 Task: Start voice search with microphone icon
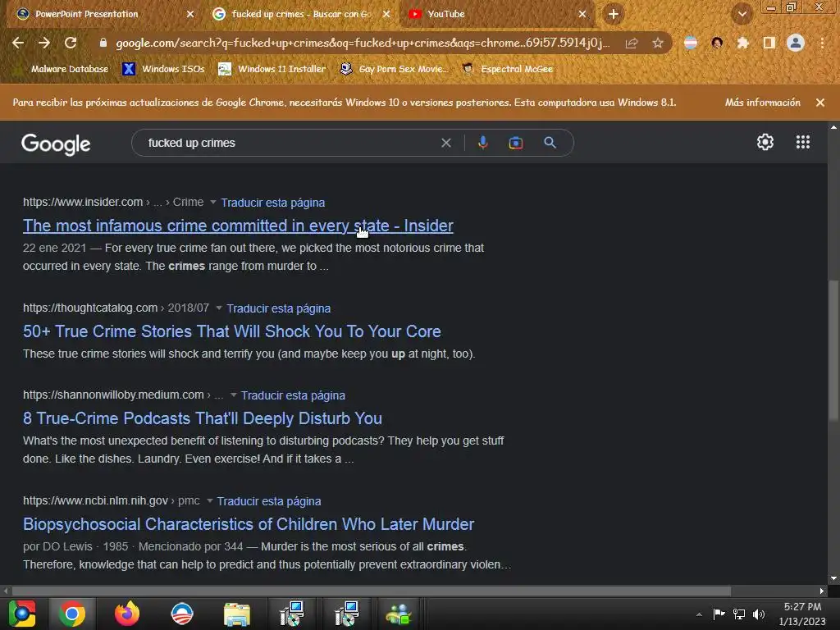click(482, 143)
